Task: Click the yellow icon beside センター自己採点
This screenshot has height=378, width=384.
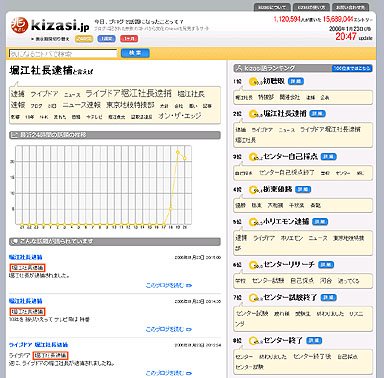Action: (255, 157)
